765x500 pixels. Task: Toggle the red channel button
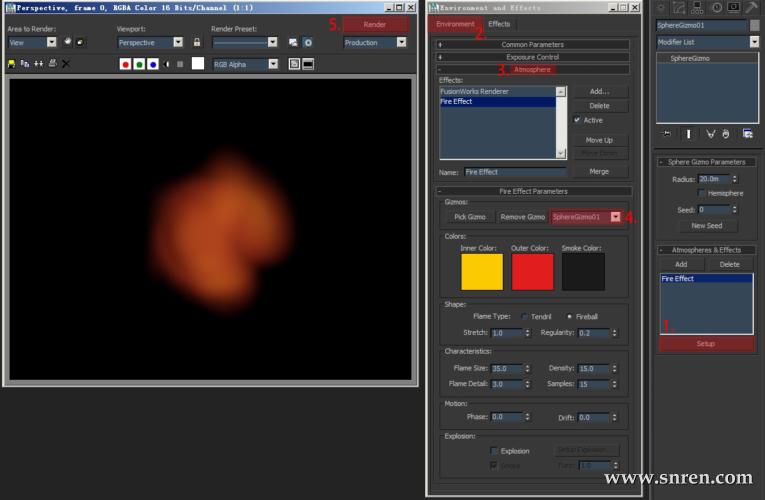pos(126,64)
